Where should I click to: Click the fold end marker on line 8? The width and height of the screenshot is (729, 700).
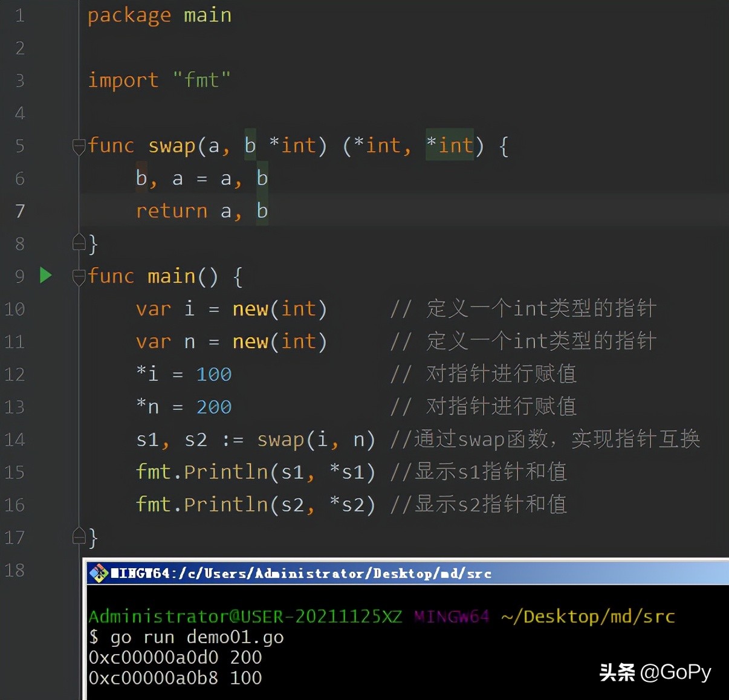[x=79, y=242]
